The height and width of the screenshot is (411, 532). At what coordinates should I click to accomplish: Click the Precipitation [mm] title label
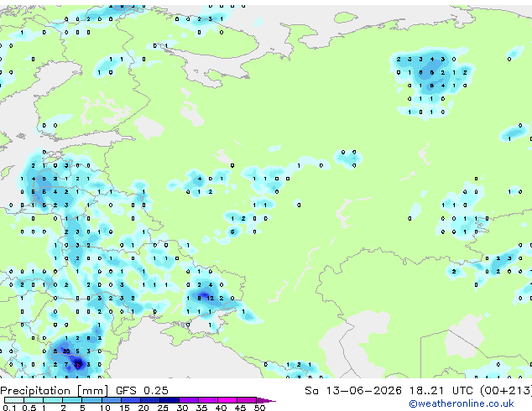[x=55, y=391]
